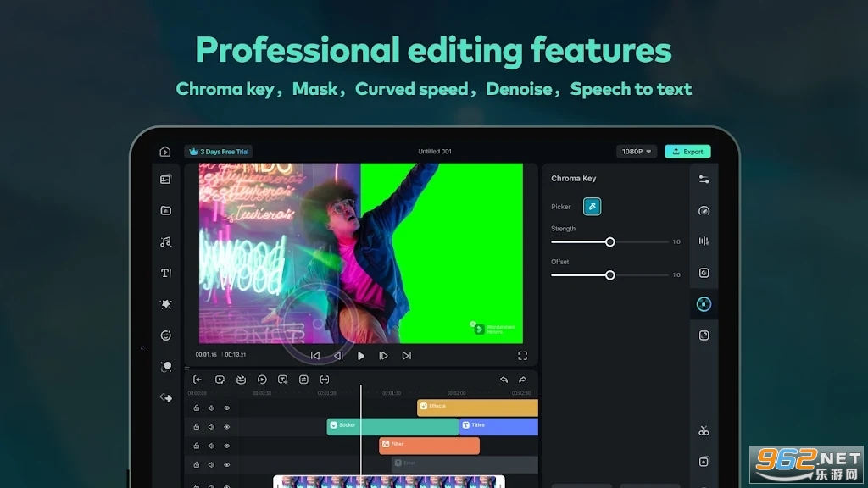Screen dimensions: 868x488
Task: Open the image media library icon
Action: tap(165, 180)
